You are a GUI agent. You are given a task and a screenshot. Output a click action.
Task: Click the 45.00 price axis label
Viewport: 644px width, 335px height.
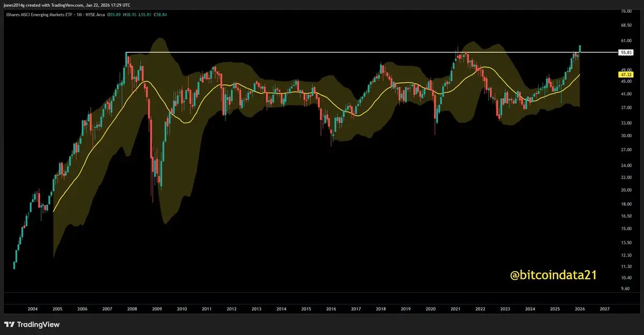coord(626,81)
